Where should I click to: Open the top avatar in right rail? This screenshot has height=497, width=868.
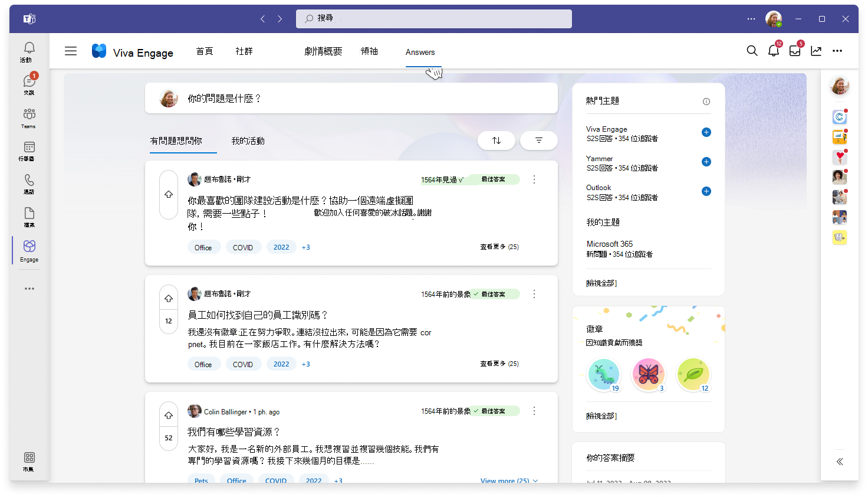coord(840,86)
